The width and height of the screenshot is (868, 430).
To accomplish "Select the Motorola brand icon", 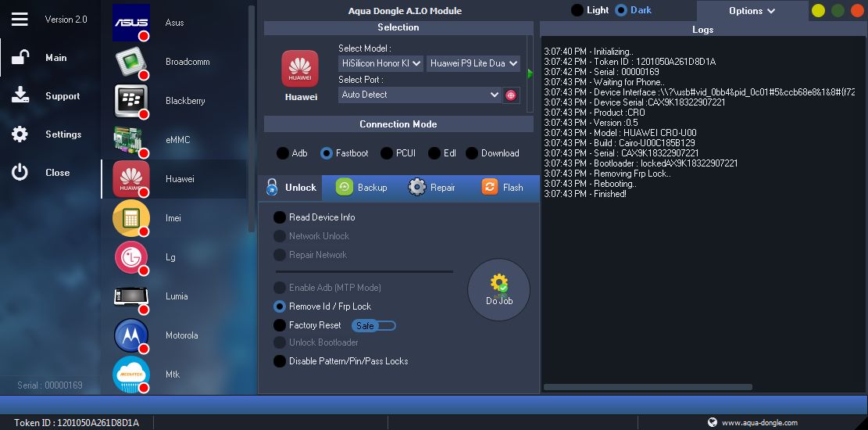I will tap(131, 335).
